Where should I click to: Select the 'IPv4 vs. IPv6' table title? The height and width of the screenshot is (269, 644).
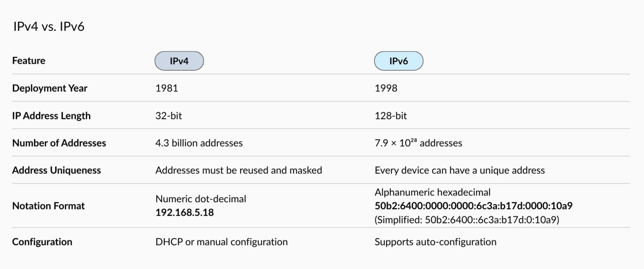(x=49, y=27)
